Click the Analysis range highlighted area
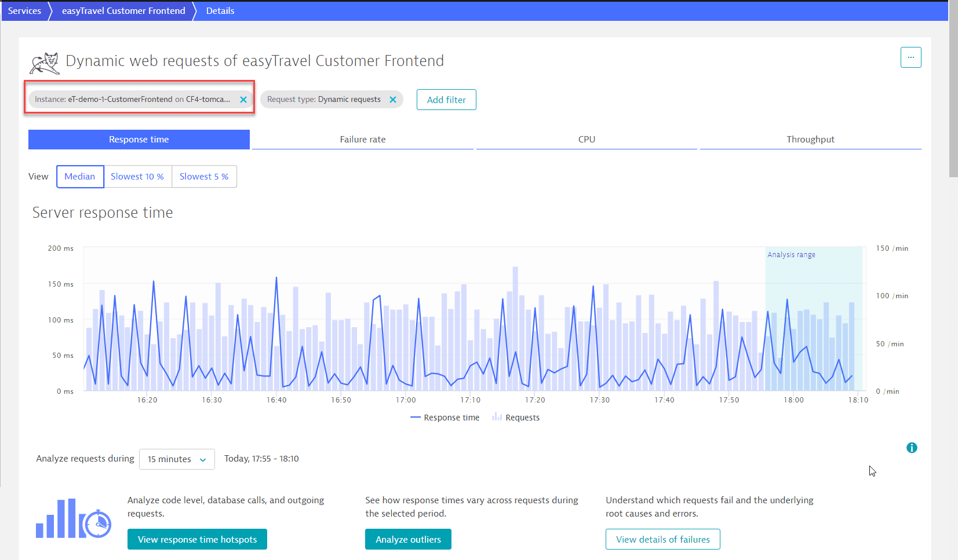The image size is (958, 560). pyautogui.click(x=814, y=319)
